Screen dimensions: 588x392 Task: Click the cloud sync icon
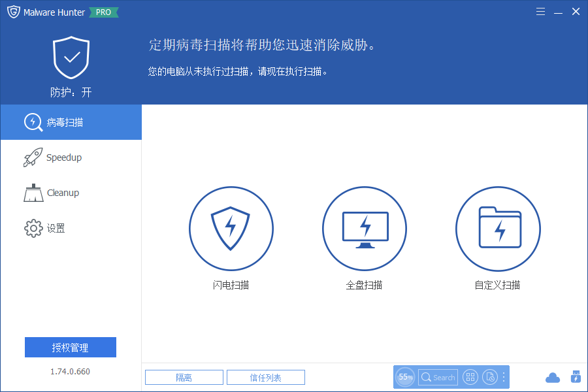[x=552, y=377]
